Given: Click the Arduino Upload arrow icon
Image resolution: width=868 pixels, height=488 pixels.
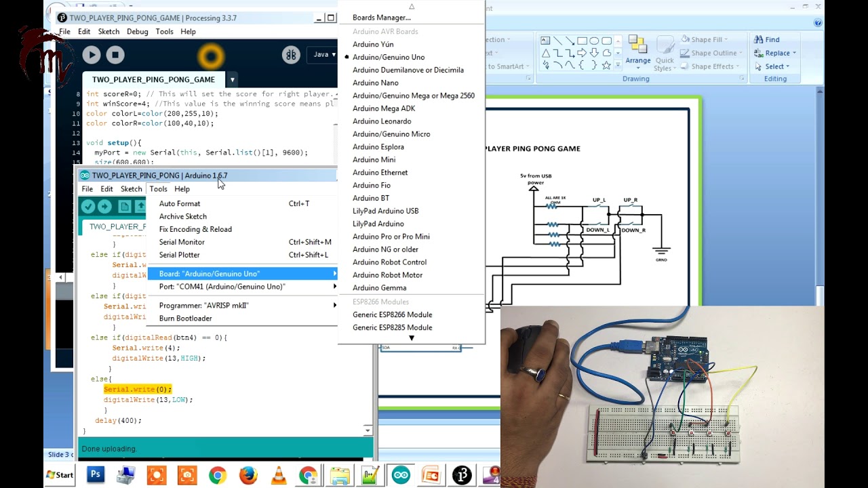Looking at the screenshot, I should (105, 207).
